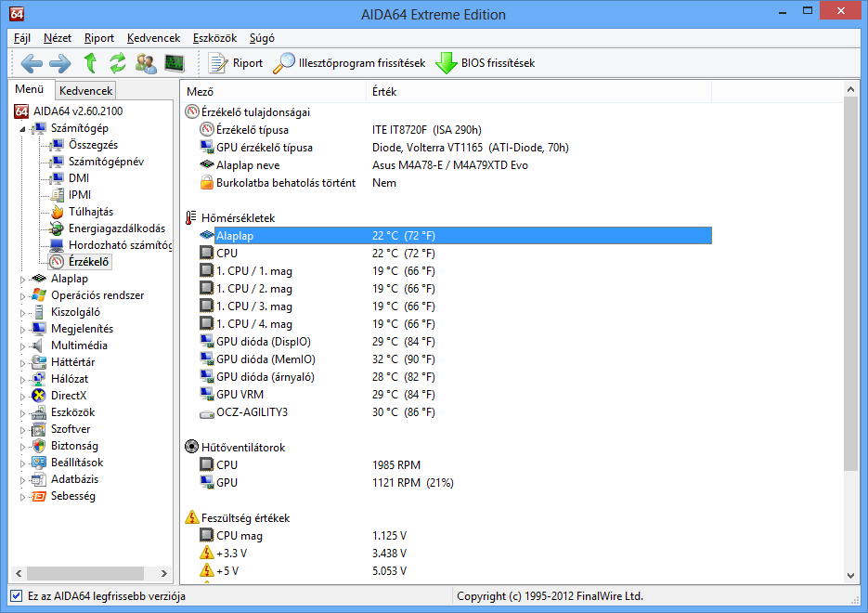Click the Energiagazdálkodás power icon
The image size is (868, 613).
[x=57, y=228]
